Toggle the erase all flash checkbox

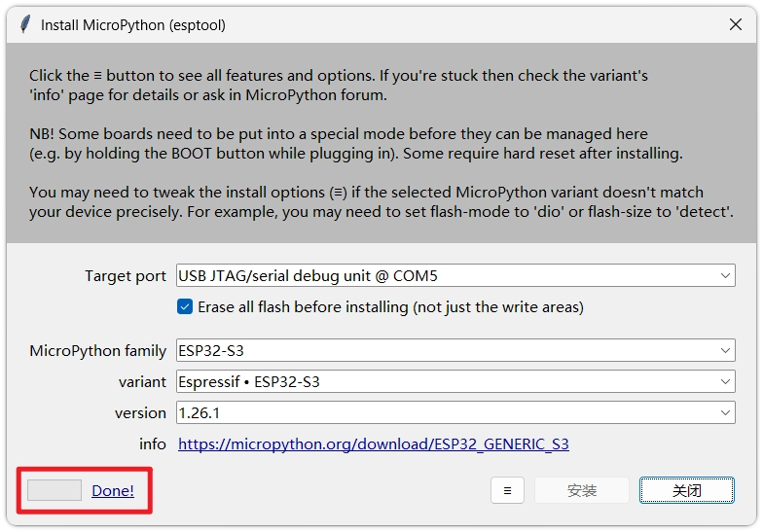click(x=185, y=306)
